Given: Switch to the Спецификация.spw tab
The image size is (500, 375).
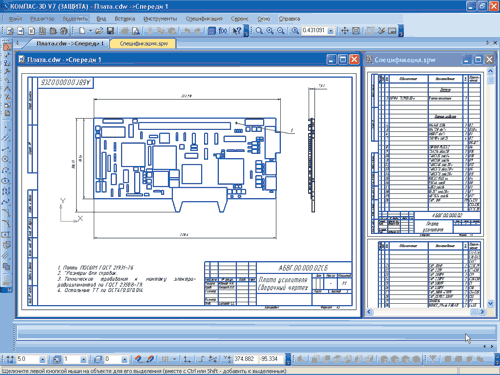Looking at the screenshot, I should [x=144, y=43].
